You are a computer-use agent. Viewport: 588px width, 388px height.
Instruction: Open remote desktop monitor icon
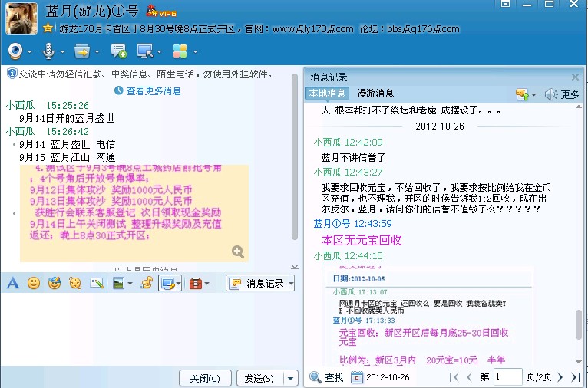145,51
